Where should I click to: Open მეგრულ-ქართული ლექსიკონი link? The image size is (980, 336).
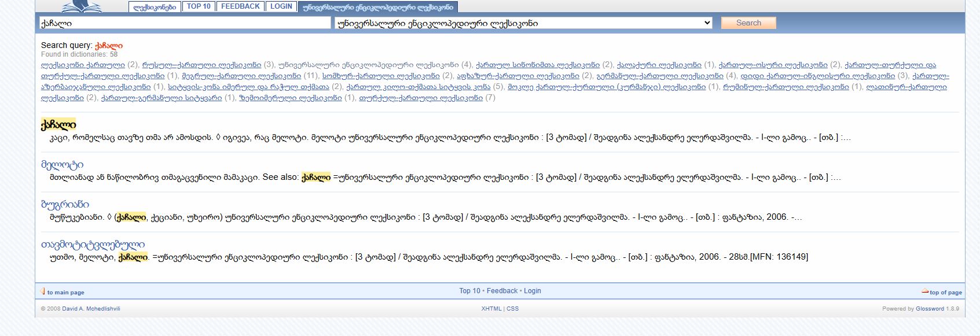[241, 76]
